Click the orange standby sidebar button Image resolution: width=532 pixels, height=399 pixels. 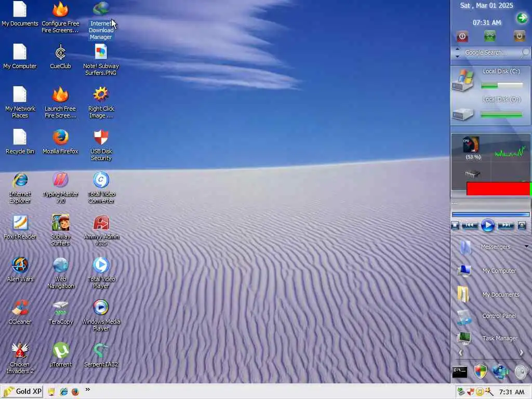tap(519, 36)
